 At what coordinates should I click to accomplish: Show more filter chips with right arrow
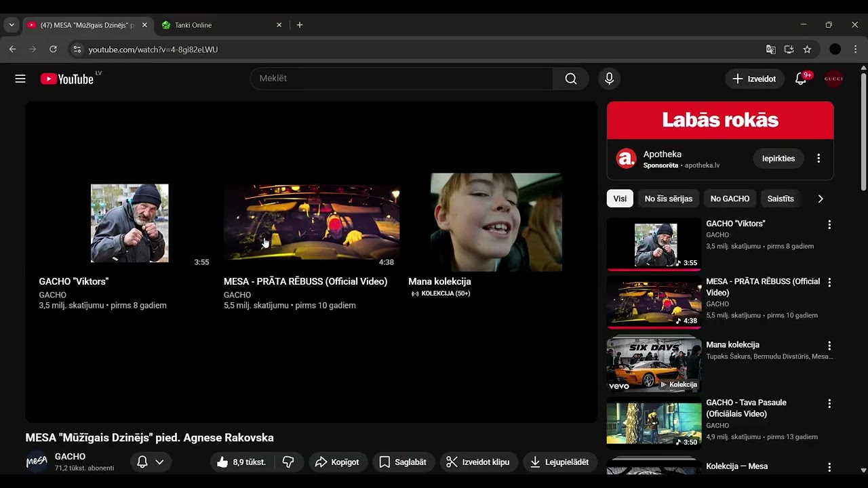821,199
